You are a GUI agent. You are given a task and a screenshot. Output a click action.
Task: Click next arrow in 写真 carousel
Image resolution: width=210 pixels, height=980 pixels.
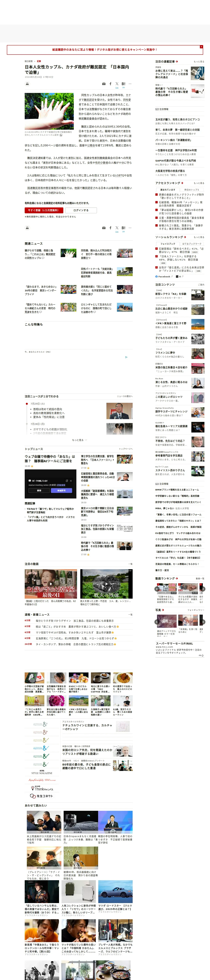(203, 622)
